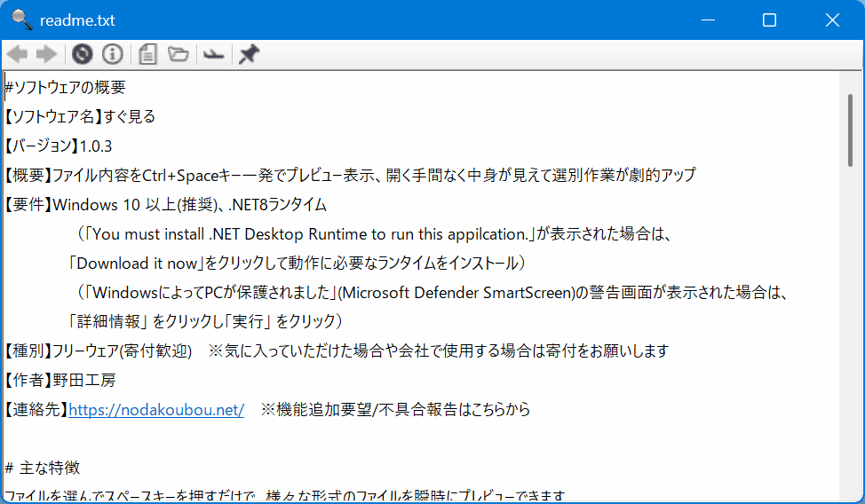Image resolution: width=865 pixels, height=504 pixels.
Task: Click the back arrow in the toolbar
Action: point(17,54)
